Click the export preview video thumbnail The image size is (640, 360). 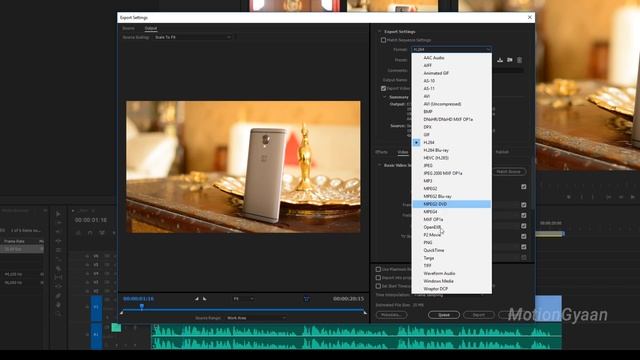coord(243,167)
